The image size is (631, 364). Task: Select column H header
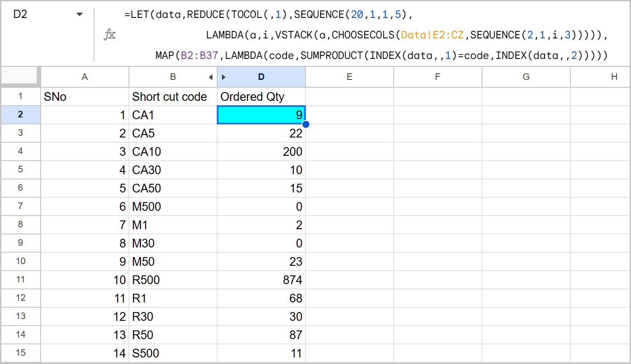(x=600, y=77)
